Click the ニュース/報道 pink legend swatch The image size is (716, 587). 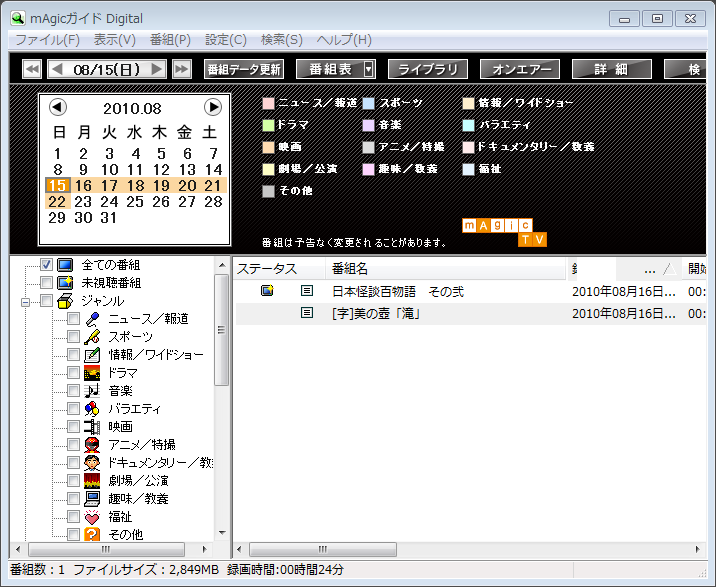coord(268,103)
